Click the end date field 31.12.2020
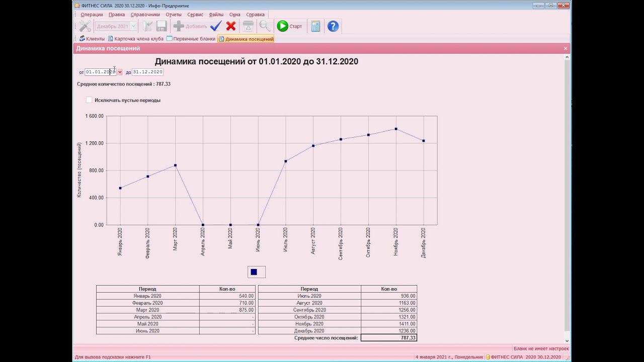This screenshot has width=644, height=362. tap(147, 72)
